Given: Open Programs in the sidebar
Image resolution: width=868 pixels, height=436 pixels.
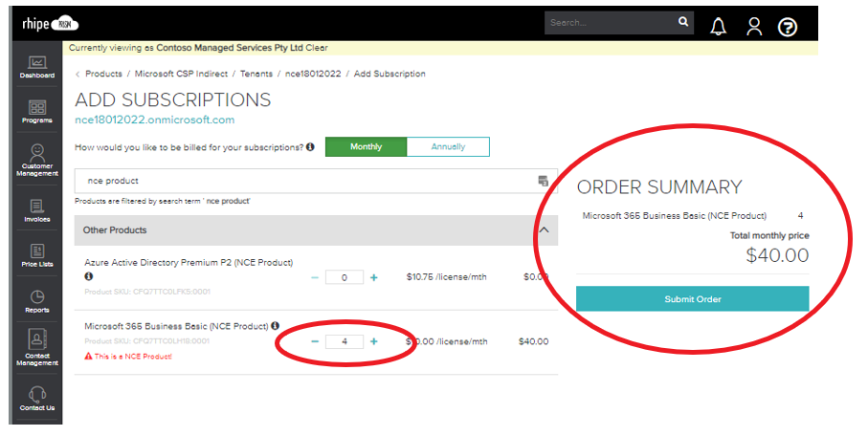Looking at the screenshot, I should point(37,112).
